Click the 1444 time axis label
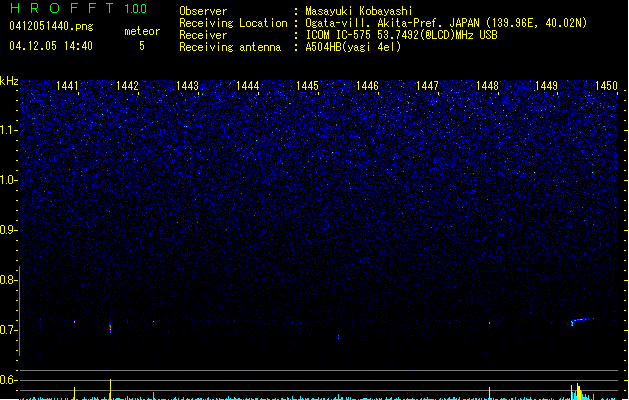 pos(248,86)
